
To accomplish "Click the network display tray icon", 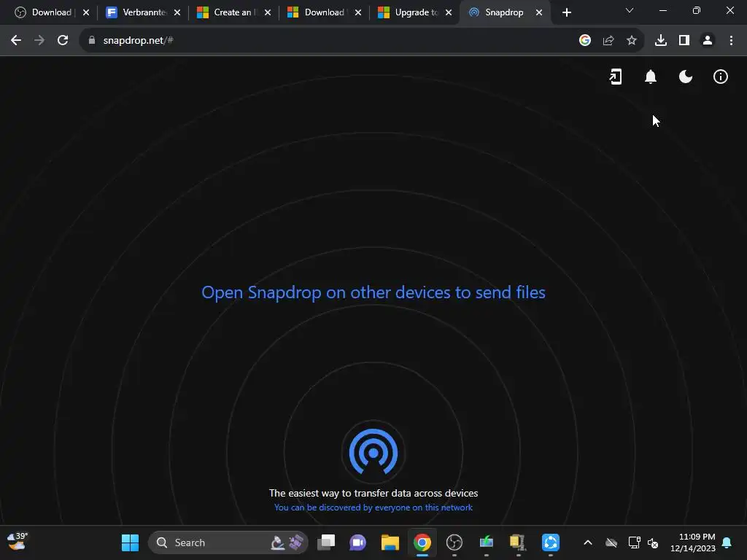I will tap(634, 542).
